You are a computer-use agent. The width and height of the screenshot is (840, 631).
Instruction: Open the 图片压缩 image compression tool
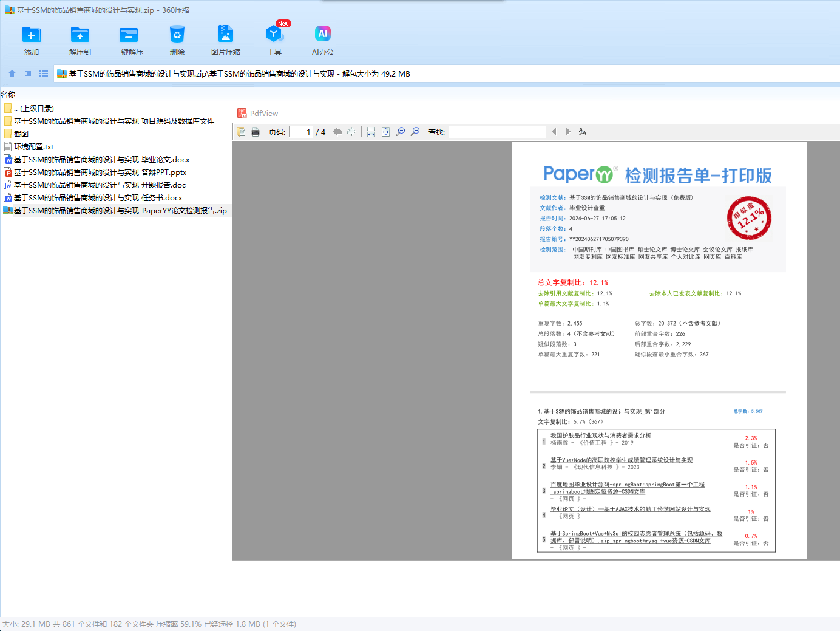pos(226,34)
